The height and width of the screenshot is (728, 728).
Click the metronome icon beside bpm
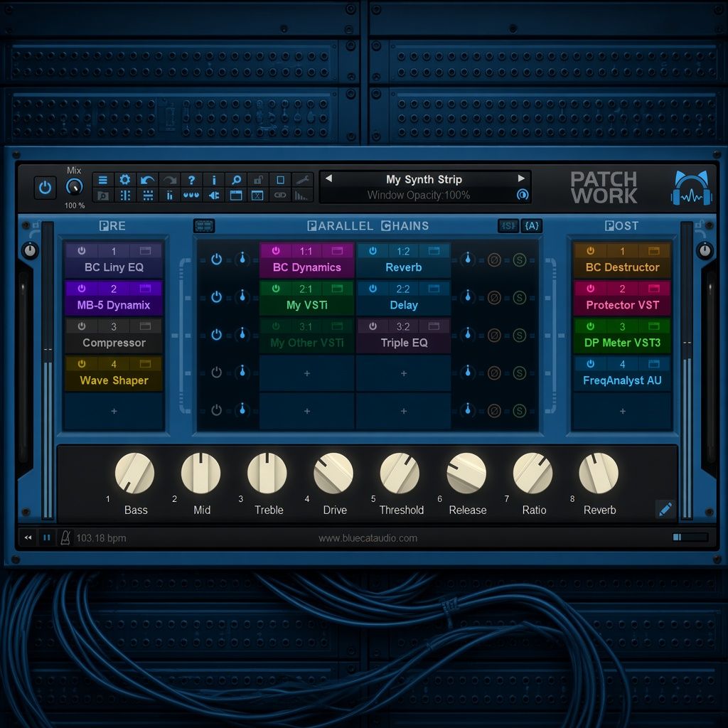coord(65,537)
